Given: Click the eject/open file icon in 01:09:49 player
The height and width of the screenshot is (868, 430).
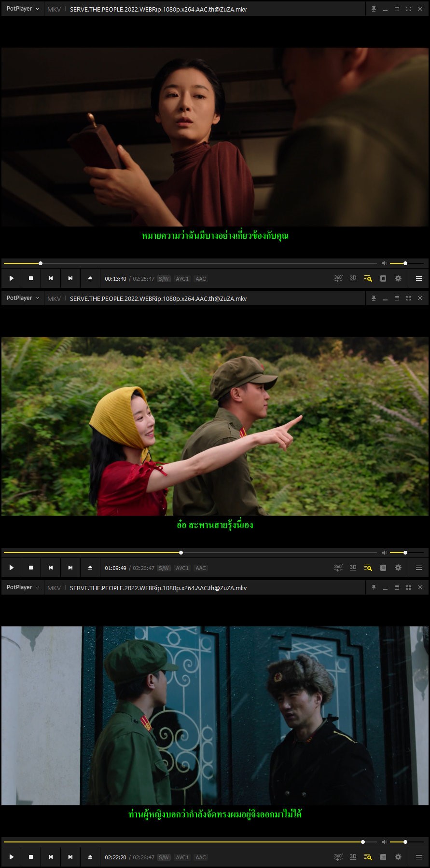Looking at the screenshot, I should pyautogui.click(x=90, y=568).
